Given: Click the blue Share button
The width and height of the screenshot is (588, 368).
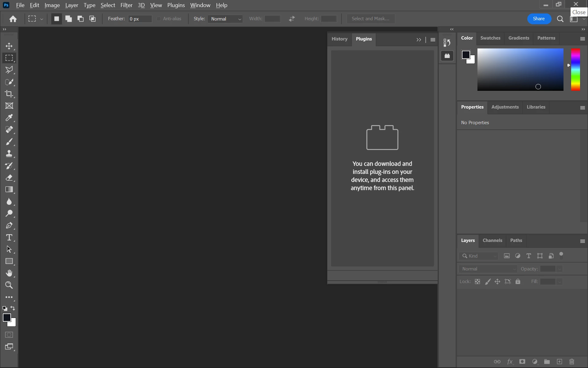Looking at the screenshot, I should [x=539, y=19].
